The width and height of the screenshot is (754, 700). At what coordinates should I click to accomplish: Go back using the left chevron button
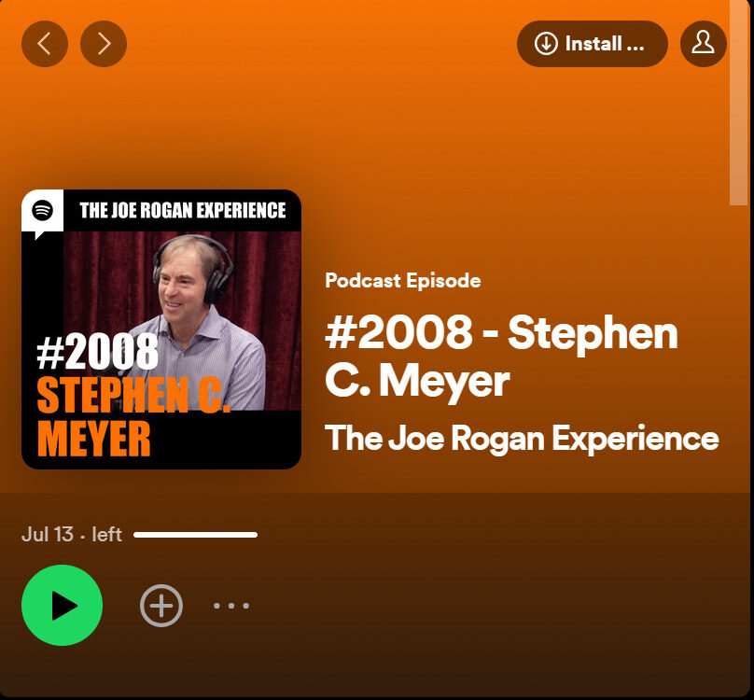pyautogui.click(x=45, y=44)
